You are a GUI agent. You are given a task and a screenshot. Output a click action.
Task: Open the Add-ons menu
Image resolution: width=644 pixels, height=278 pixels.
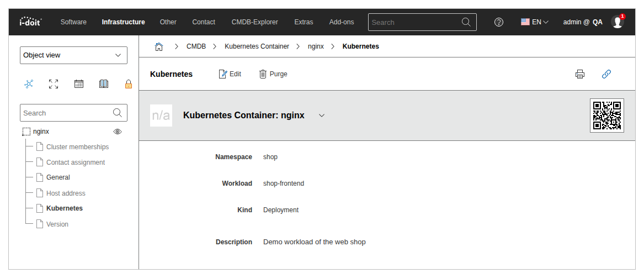pos(341,22)
